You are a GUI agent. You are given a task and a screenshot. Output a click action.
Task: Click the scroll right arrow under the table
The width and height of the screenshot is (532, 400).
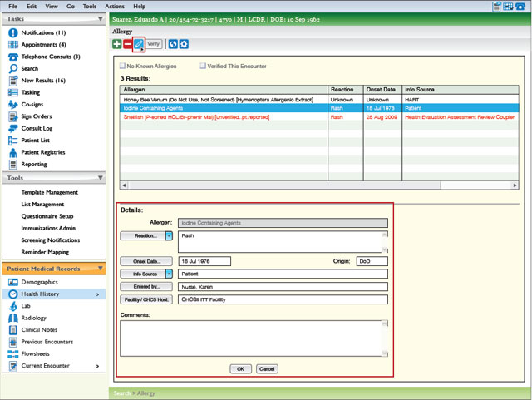pos(515,185)
